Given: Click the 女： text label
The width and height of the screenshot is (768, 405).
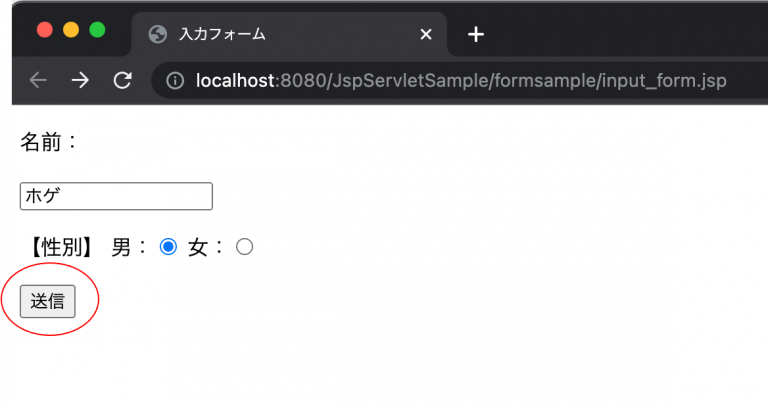Looking at the screenshot, I should tap(206, 247).
